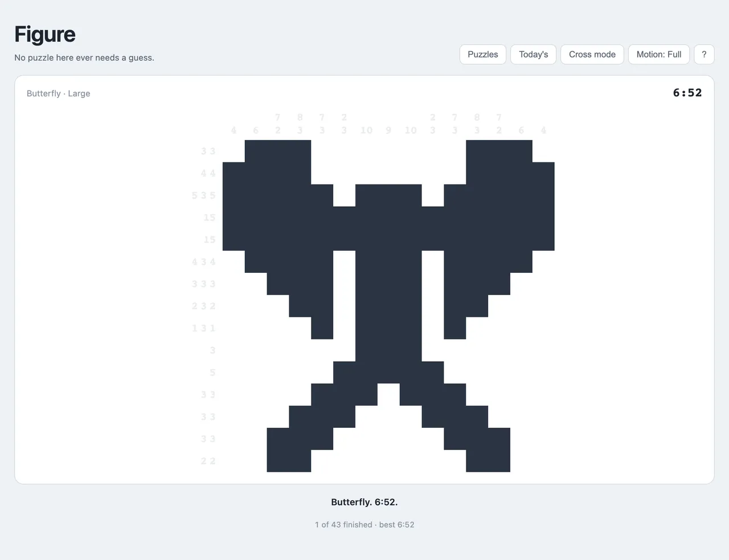Click the 'Butterfly. 6:52.' completion message

pos(364,502)
